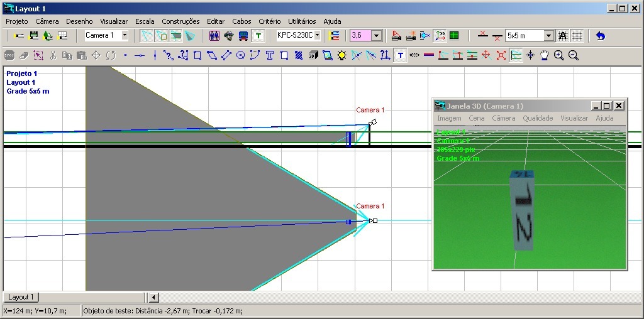Open the Projeto menu
This screenshot has width=644, height=319.
(17, 21)
